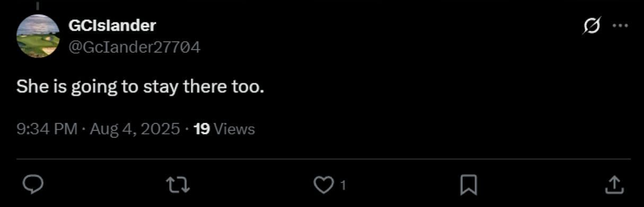This screenshot has width=644, height=207.
Task: Open the 19 Views analytics
Action: pos(224,129)
